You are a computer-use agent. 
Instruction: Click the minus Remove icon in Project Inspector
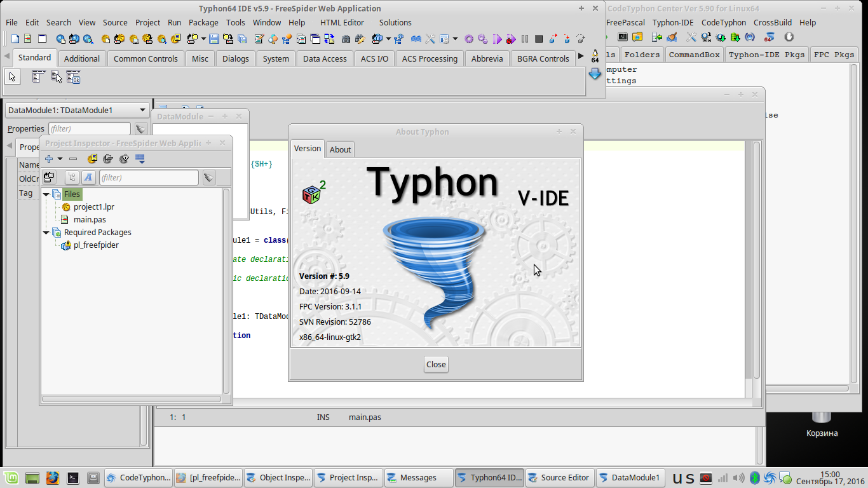pos(73,159)
